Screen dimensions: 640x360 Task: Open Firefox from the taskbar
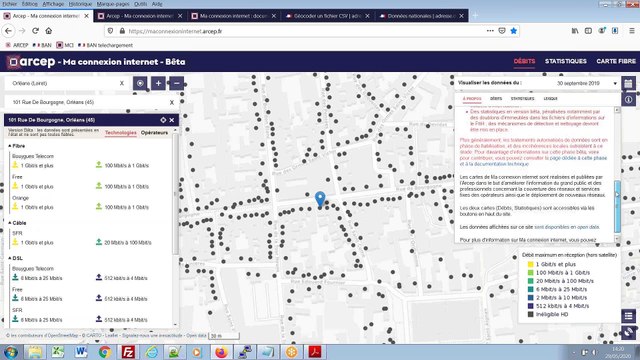(221, 352)
